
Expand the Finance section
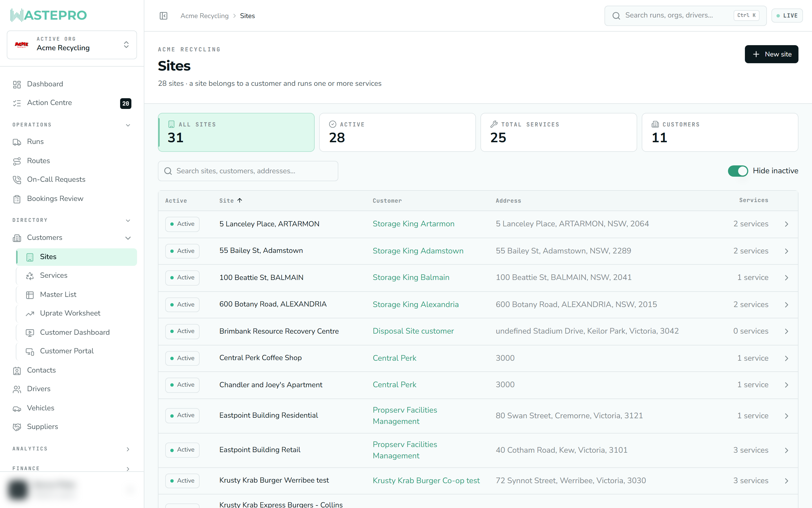coord(128,469)
